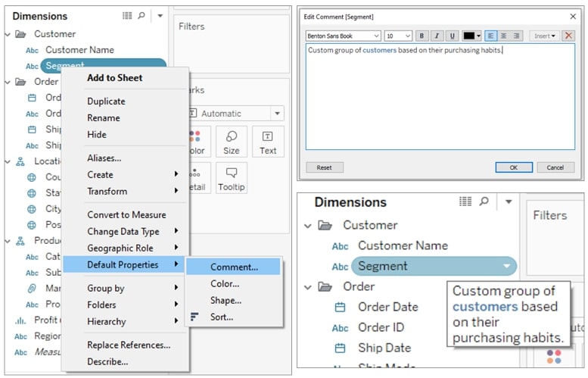Click the Reset button in the Edit Comment dialog
The width and height of the screenshot is (588, 378).
(x=325, y=167)
